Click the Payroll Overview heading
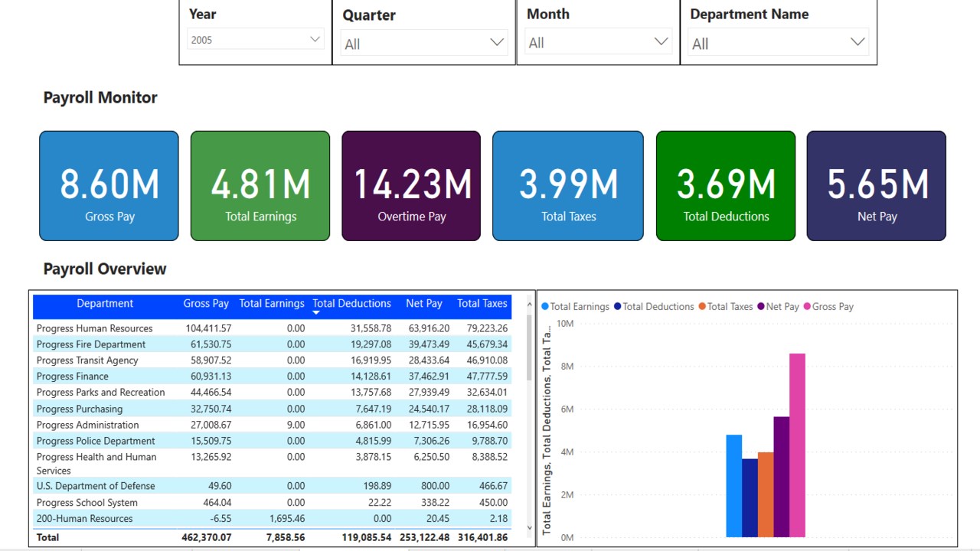 pos(105,269)
